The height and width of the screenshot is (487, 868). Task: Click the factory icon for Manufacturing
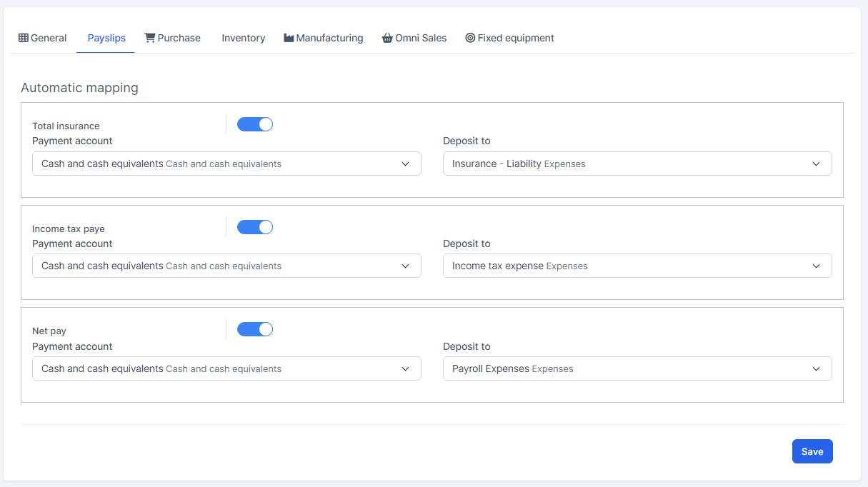coord(289,38)
